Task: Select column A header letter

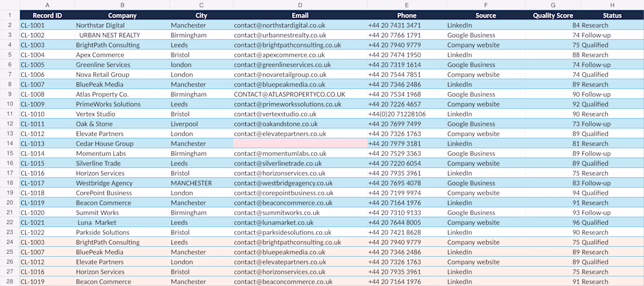Action: pyautogui.click(x=47, y=5)
